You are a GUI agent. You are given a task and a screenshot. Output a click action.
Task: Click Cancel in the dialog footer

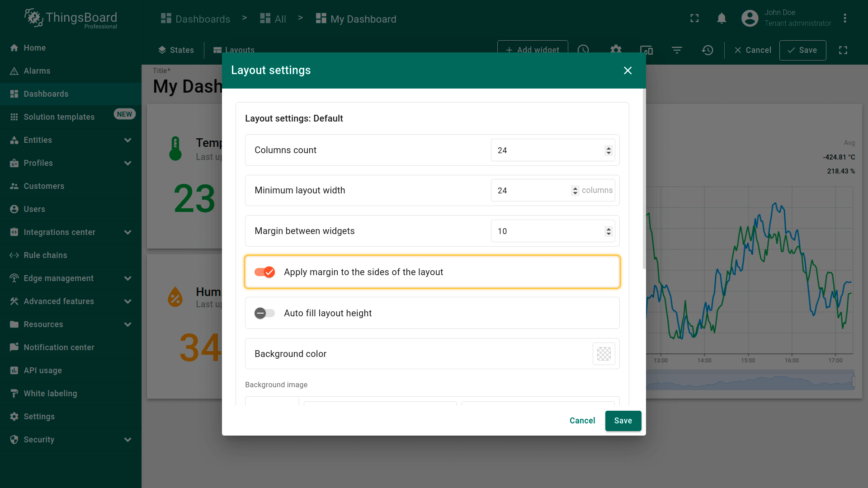[582, 421]
